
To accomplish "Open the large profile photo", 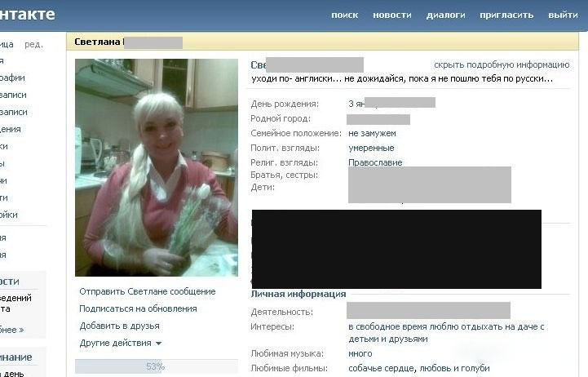I will [156, 167].
